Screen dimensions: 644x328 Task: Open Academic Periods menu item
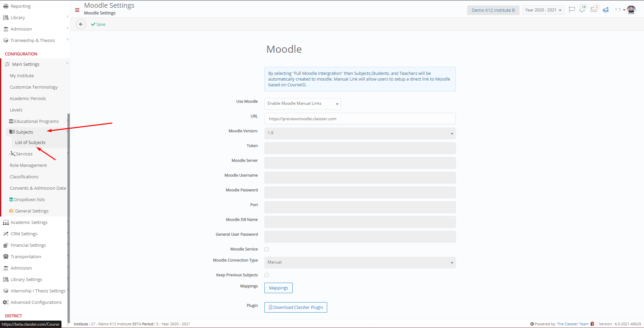[28, 98]
